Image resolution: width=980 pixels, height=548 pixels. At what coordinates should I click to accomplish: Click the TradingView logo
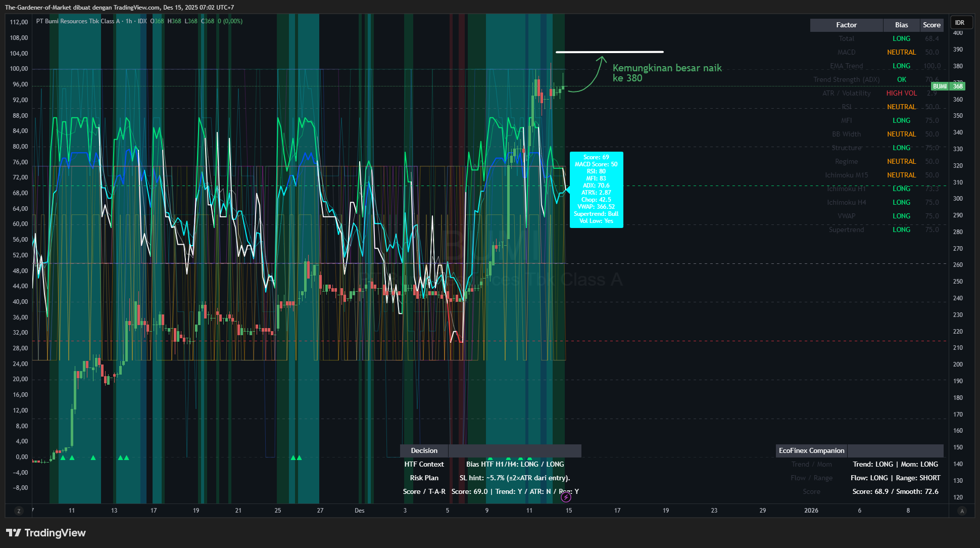click(45, 533)
